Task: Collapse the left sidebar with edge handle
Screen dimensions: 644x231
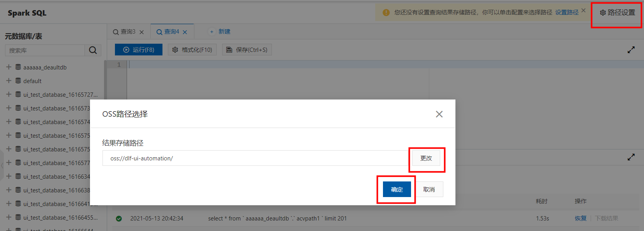Action: click(2, 166)
